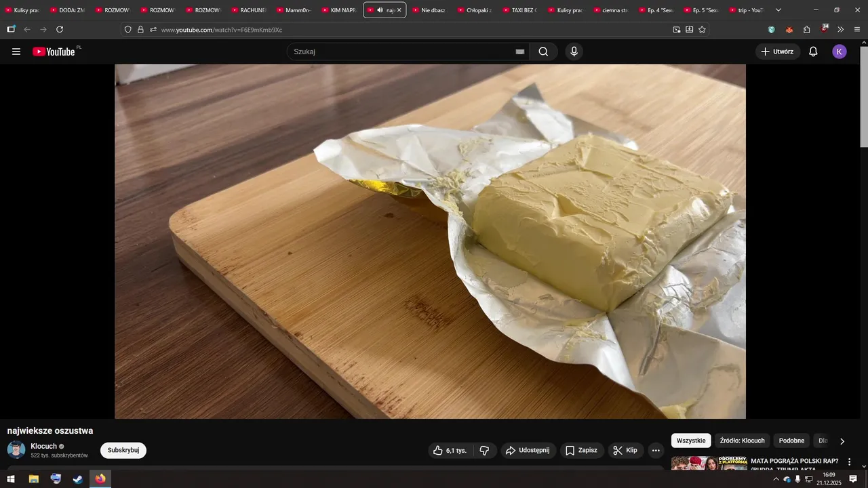Open options for MATA POGRĄŻA recommended video
This screenshot has width=868, height=488.
849,462
